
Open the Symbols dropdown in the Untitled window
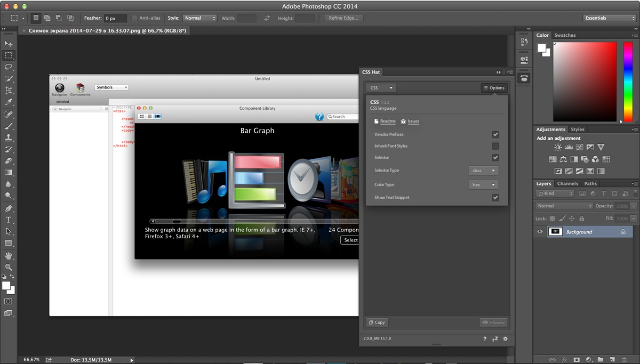click(112, 87)
